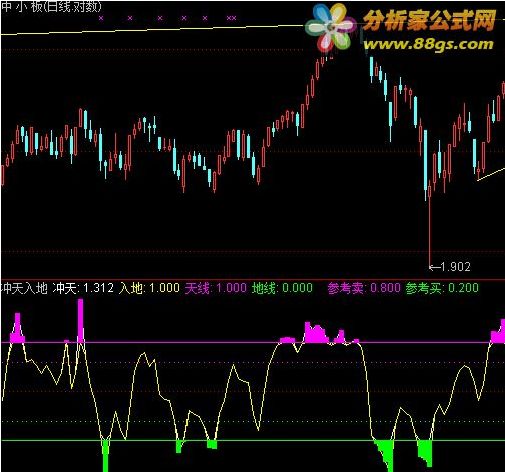Click the colorful flower logo icon
The width and height of the screenshot is (505, 472).
coord(330,27)
